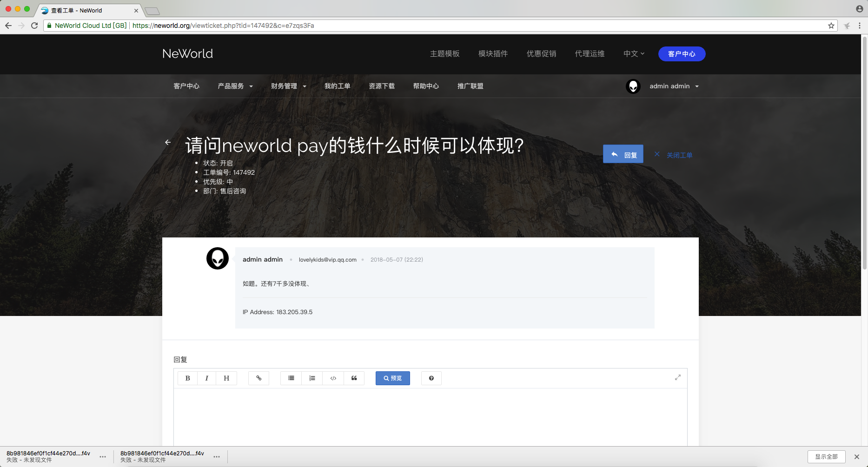Insert a heading with the H button

coord(226,378)
